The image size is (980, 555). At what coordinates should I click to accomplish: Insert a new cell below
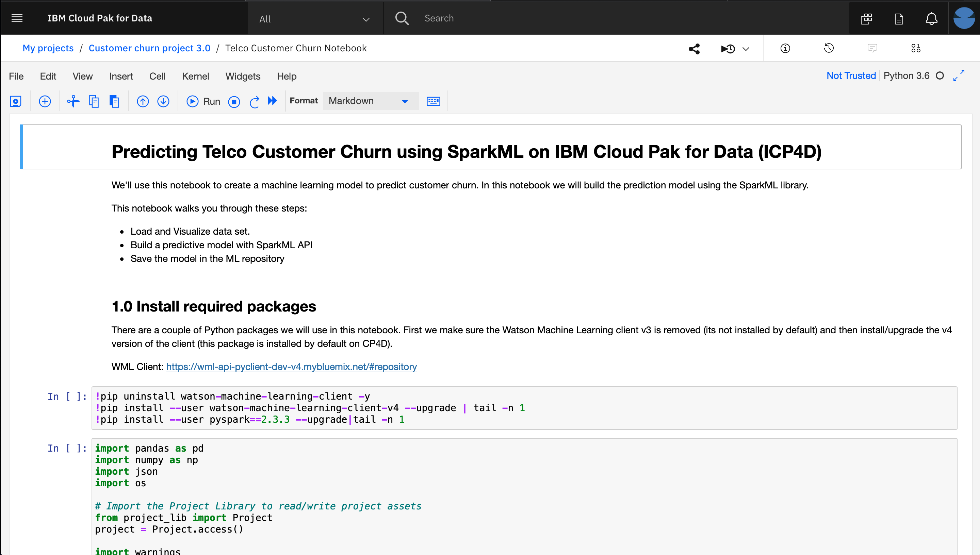coord(45,101)
